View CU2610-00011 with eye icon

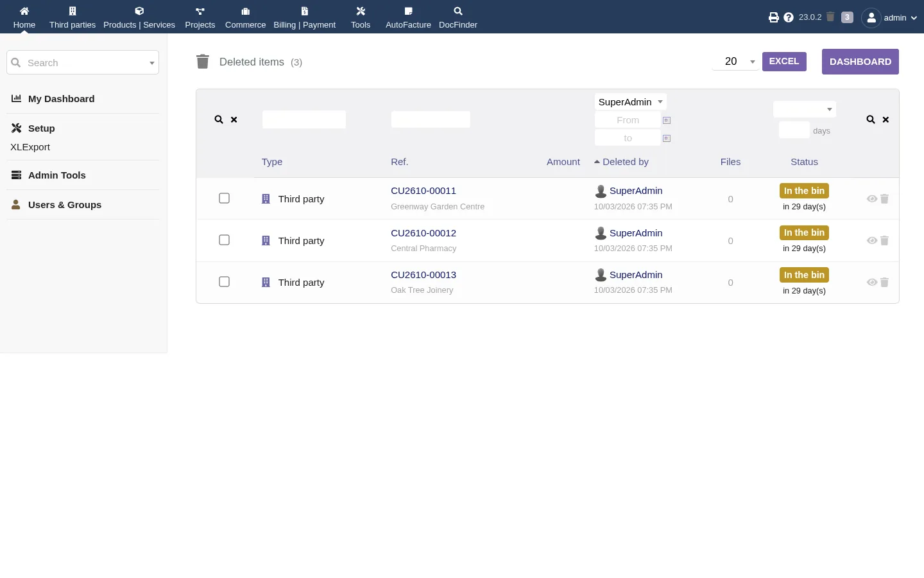point(871,199)
